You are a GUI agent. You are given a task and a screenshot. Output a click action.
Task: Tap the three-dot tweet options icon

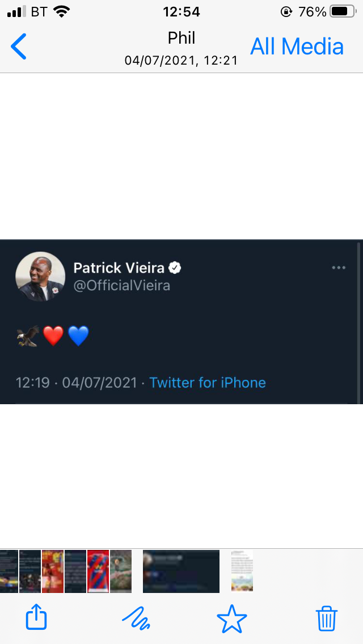click(339, 268)
